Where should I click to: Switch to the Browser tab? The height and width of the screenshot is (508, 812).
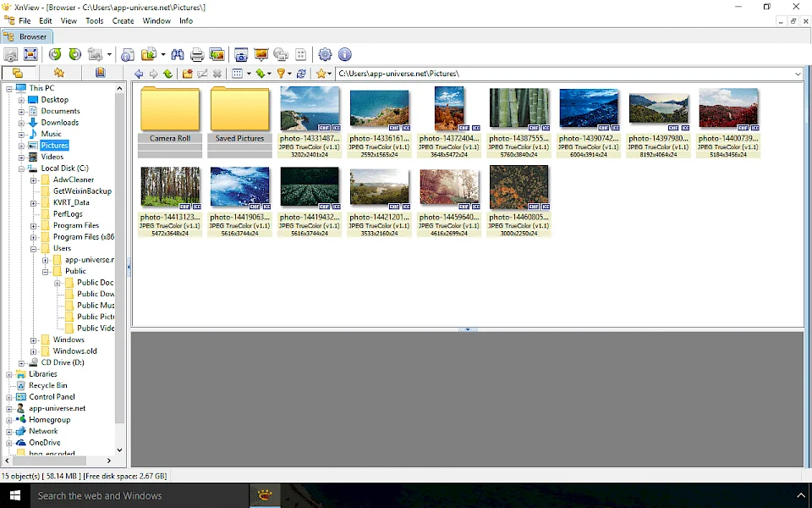click(27, 36)
